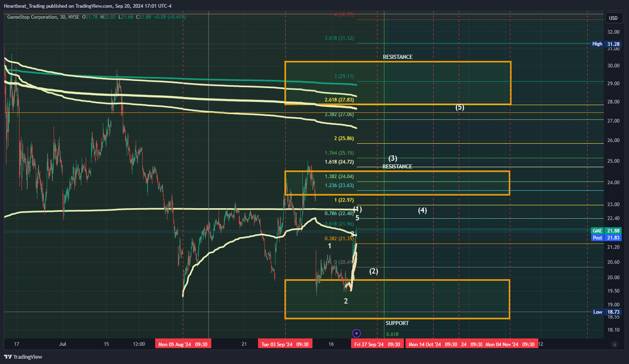This screenshot has height=364, width=629.
Task: Click the 25.00 price axis value
Action: [x=613, y=161]
